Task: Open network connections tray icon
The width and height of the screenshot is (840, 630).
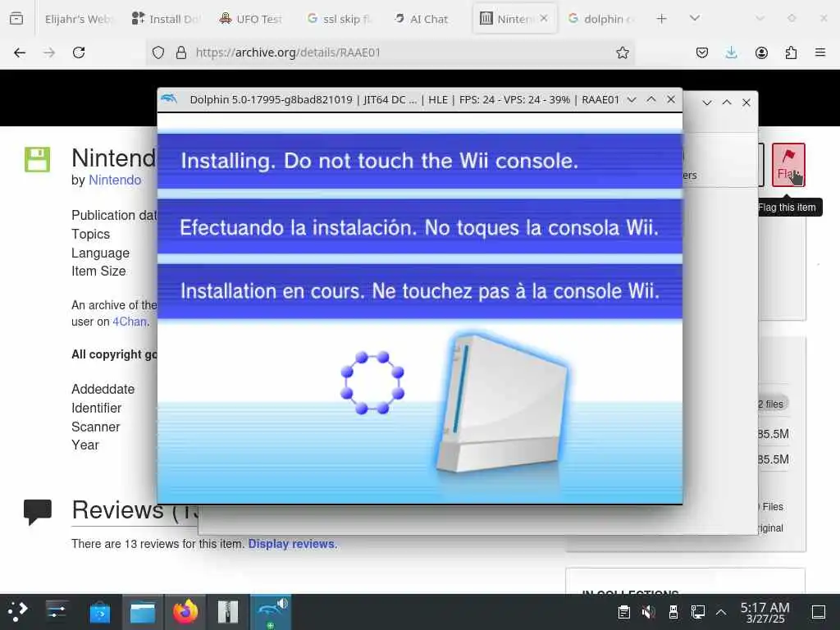Action: point(697,612)
